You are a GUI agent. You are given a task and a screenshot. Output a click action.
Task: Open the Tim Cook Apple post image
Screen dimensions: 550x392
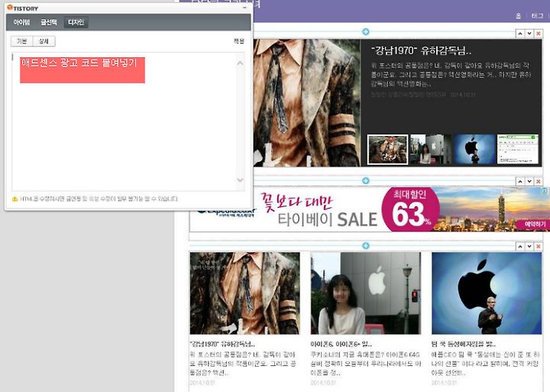tap(487, 293)
